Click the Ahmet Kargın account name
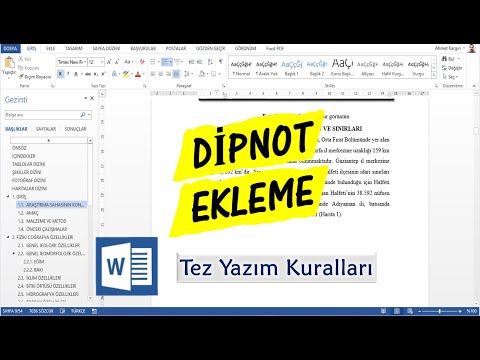Viewport: 480px width, 360px height. [448, 48]
